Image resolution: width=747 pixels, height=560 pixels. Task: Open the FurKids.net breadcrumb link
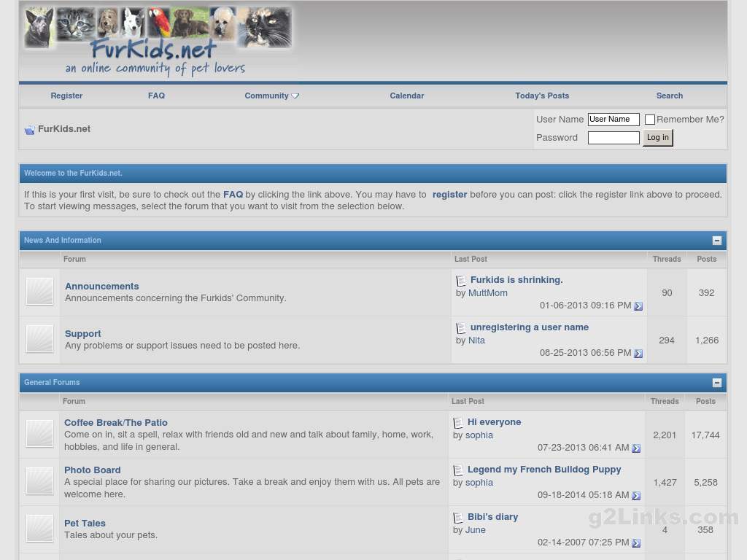point(64,129)
